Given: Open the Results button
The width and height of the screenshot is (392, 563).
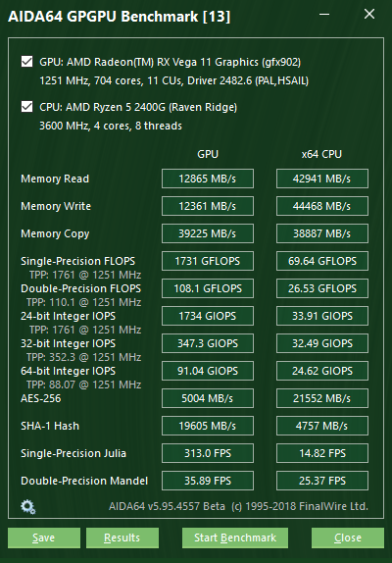Looking at the screenshot, I should pyautogui.click(x=122, y=537).
